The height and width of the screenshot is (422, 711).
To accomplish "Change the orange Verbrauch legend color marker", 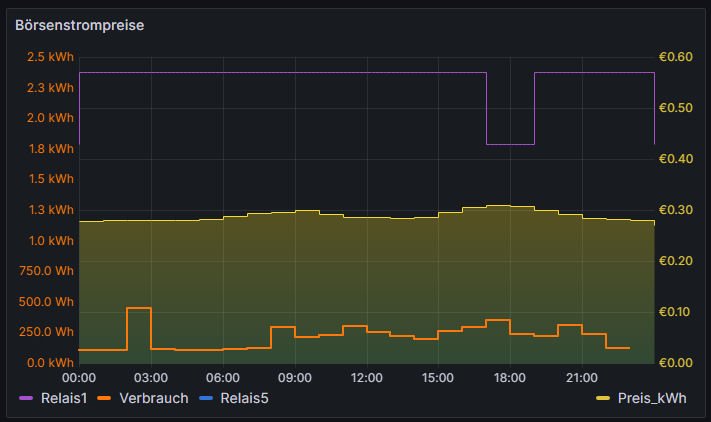I will pos(104,398).
